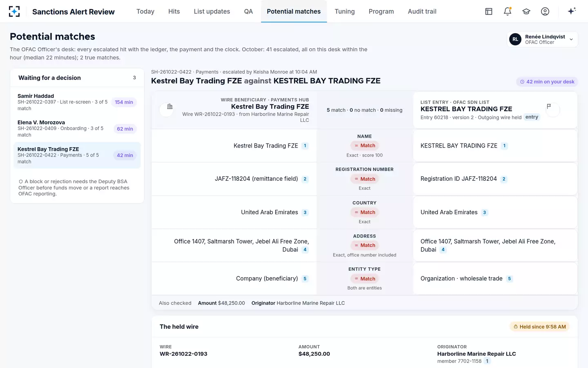Screen dimensions: 588x368
Task: Open the QA tab
Action: tap(248, 11)
